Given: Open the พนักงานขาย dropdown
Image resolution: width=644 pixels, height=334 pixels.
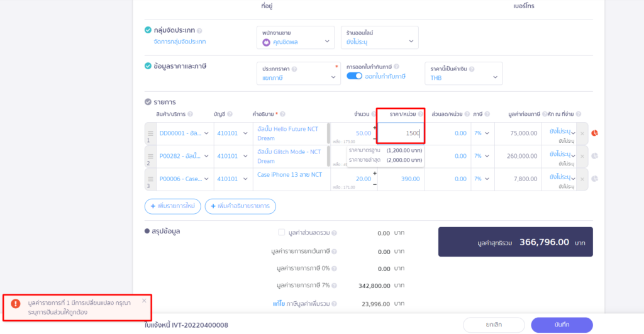Looking at the screenshot, I should (296, 42).
